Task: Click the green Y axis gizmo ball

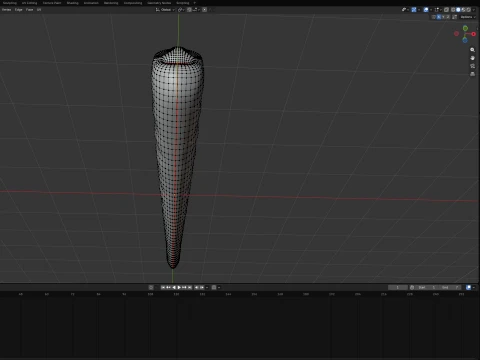Action: [x=465, y=28]
